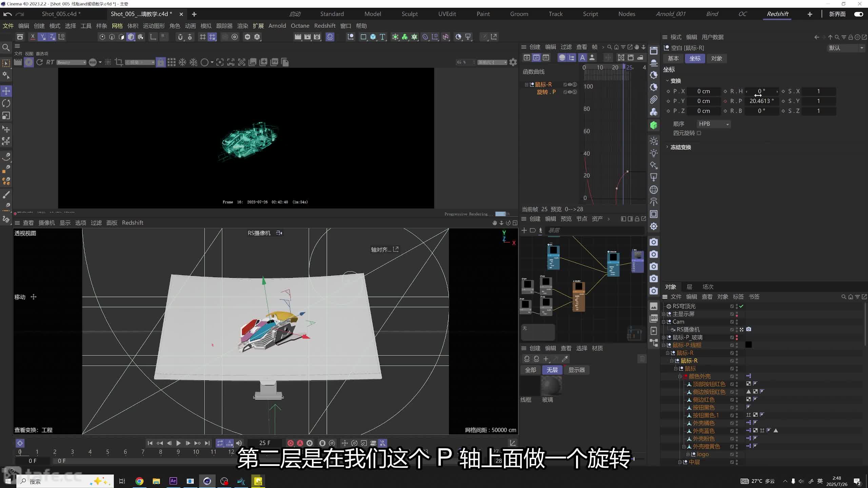Collapse the 颜色外壳 group in the tree
The image size is (868, 488).
tap(680, 377)
